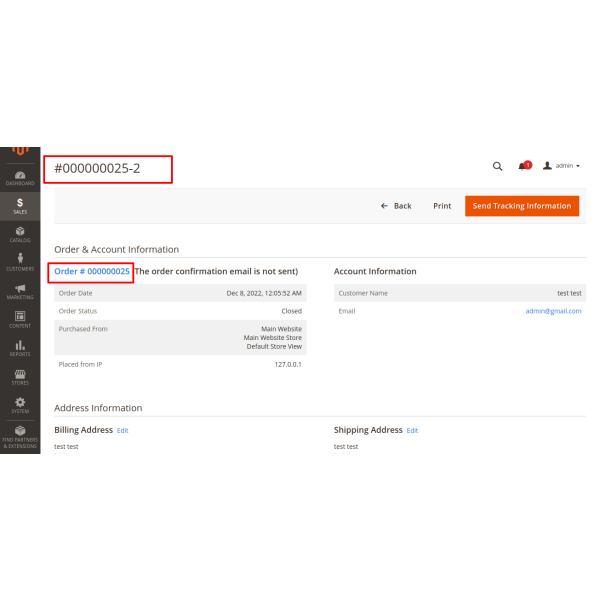The image size is (600, 600).
Task: Open the notifications bell
Action: (523, 166)
